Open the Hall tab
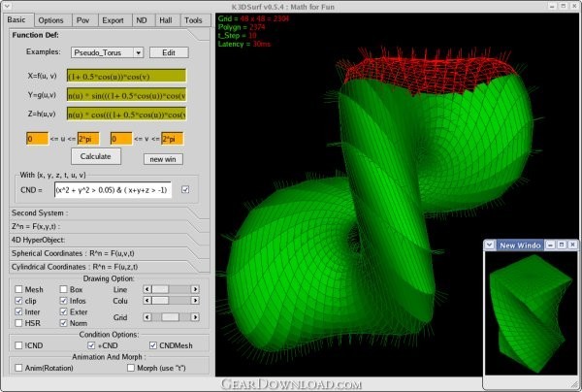The image size is (582, 392). [166, 20]
